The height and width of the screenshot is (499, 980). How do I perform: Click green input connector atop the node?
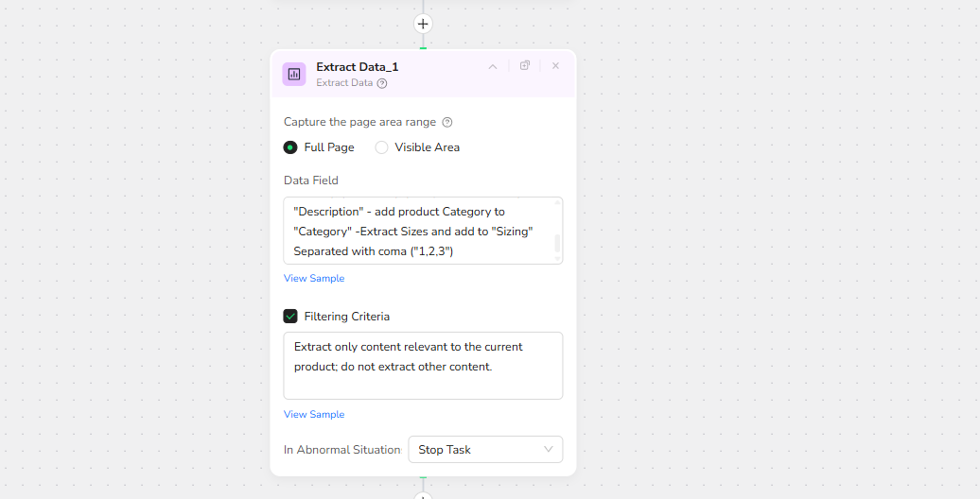click(423, 48)
